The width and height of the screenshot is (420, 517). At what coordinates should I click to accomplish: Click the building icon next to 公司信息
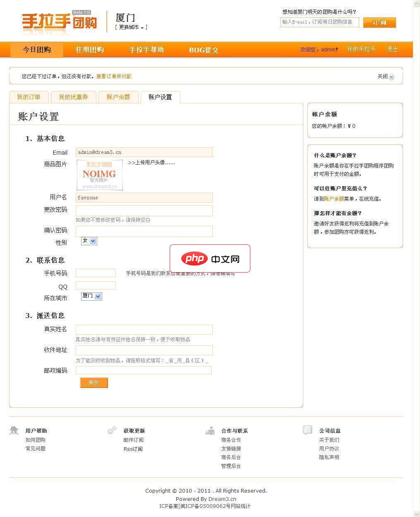coord(307,430)
